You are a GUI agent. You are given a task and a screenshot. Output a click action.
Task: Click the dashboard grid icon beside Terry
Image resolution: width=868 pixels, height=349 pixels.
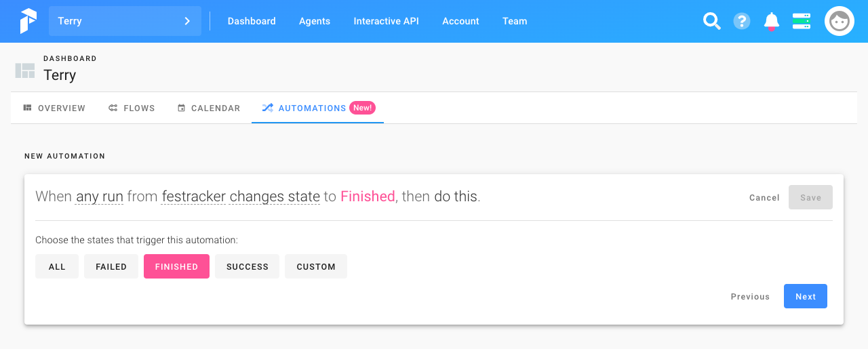(x=25, y=70)
